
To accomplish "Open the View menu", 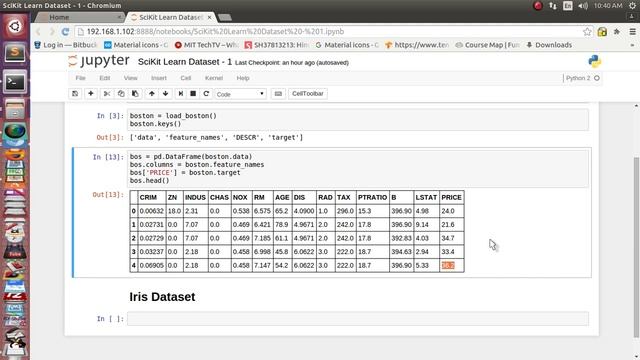I will [131, 78].
